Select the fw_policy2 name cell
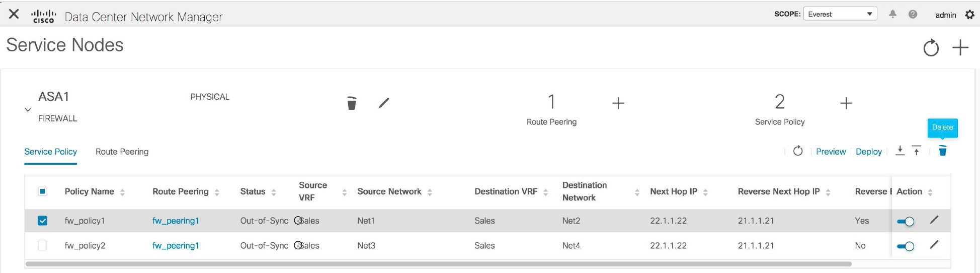The width and height of the screenshot is (980, 273). [x=85, y=246]
